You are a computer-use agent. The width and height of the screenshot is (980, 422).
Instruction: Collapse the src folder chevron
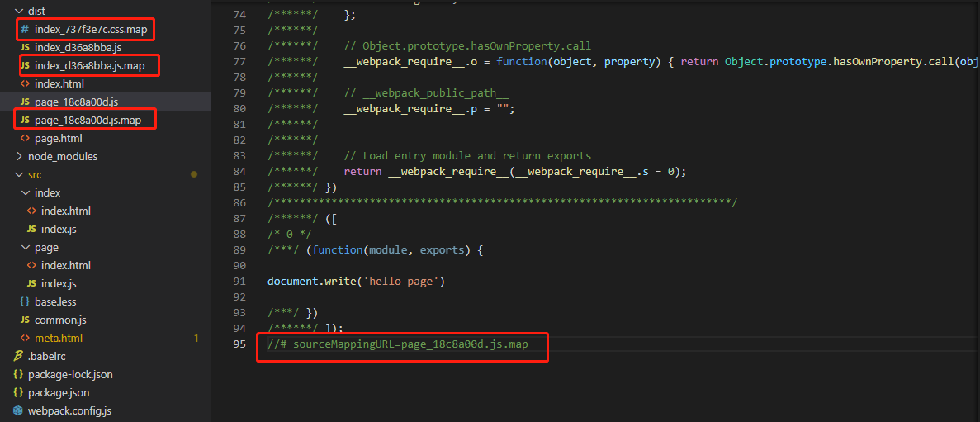tap(18, 174)
